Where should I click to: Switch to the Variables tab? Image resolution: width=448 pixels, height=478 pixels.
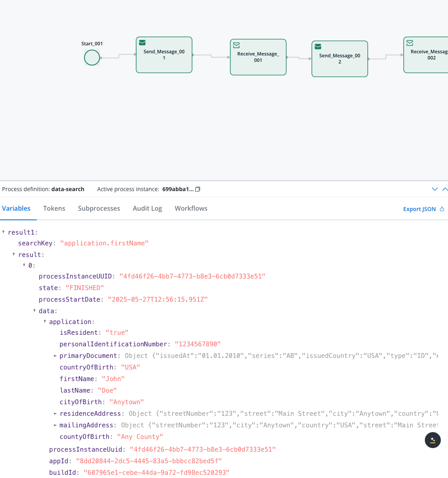click(16, 209)
